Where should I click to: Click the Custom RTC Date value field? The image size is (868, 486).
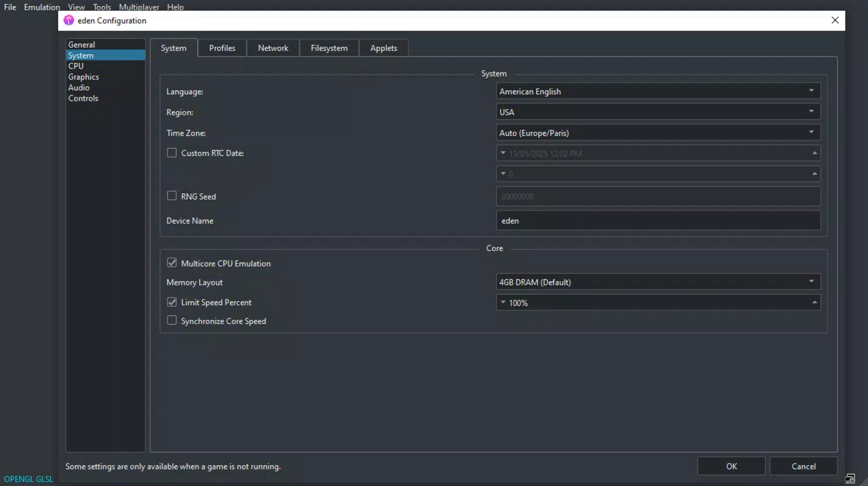coord(659,153)
